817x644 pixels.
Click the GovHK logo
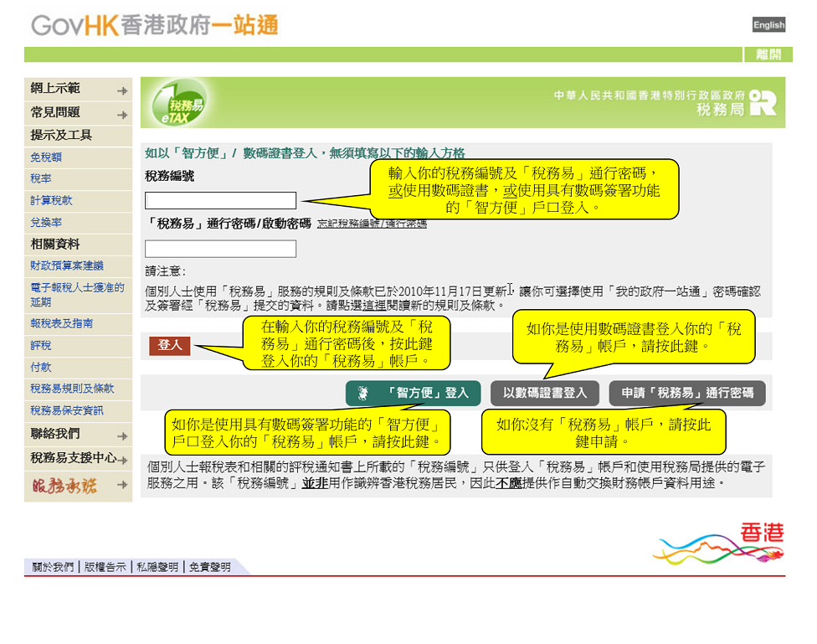tap(155, 25)
